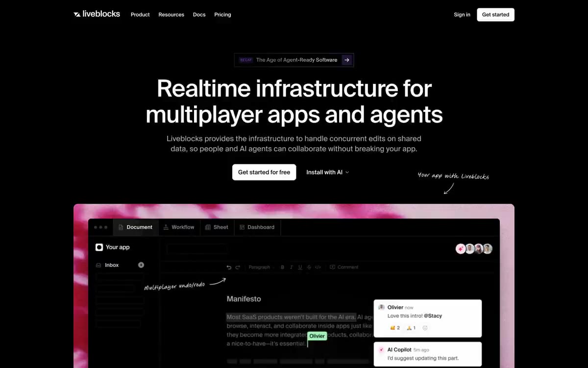This screenshot has height=368, width=588.
Task: Open the Inbox in the sidebar
Action: [120, 265]
